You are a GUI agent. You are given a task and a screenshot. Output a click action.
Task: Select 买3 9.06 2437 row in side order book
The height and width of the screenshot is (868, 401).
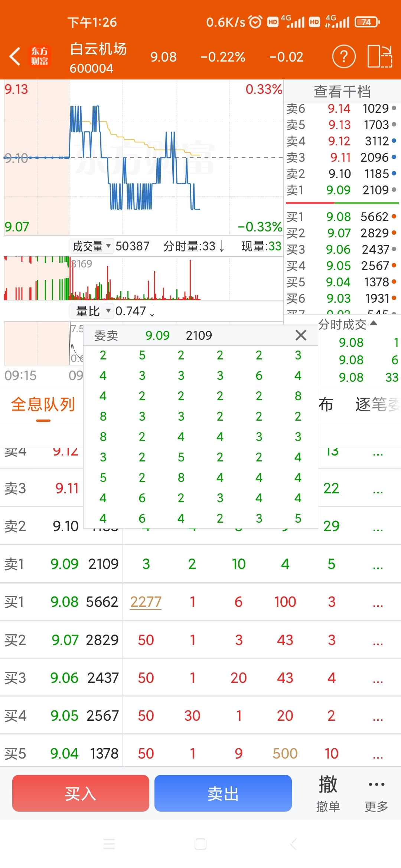[342, 249]
